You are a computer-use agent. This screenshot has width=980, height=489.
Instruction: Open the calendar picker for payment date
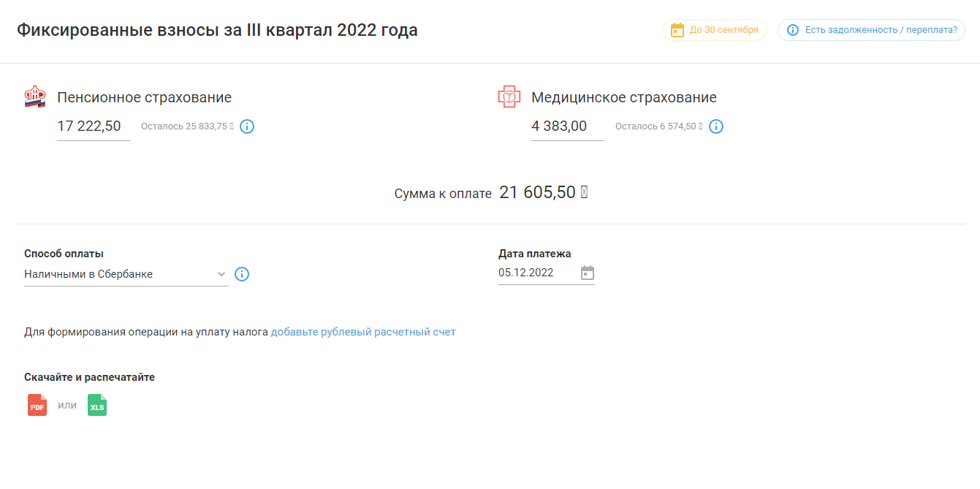tap(588, 273)
